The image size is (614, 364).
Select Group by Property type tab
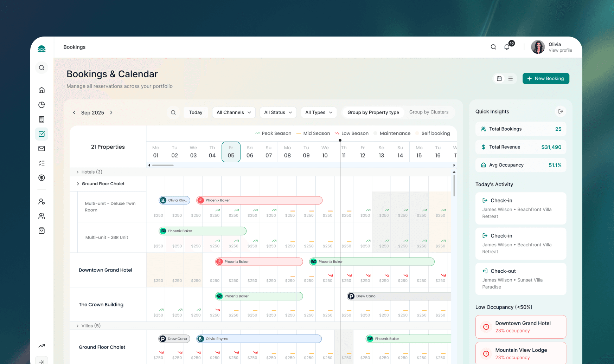pyautogui.click(x=373, y=112)
